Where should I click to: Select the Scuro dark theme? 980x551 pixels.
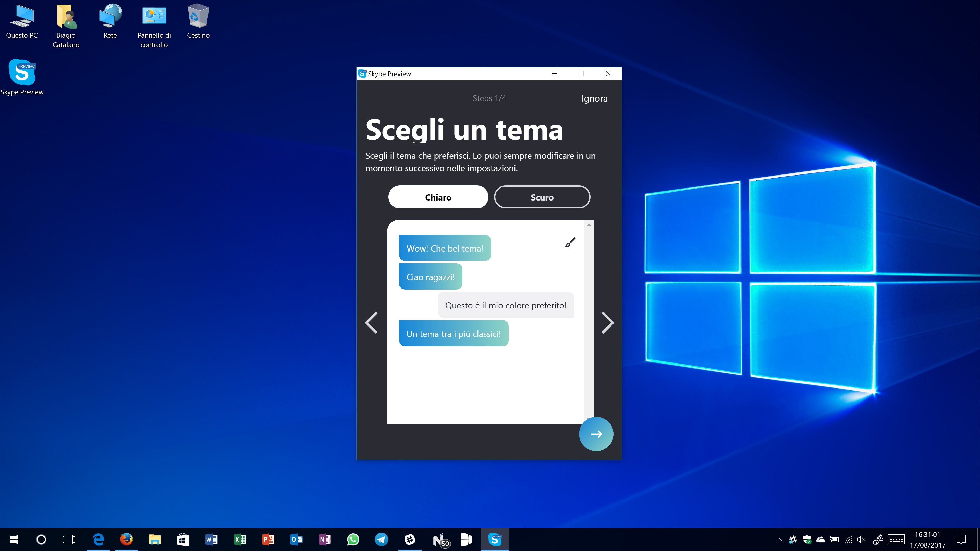542,197
